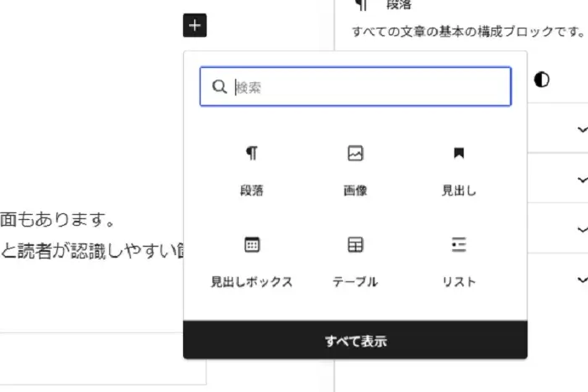Viewport: 588px width, 392px height.
Task: Insert a 見出しボックス block
Action: (x=252, y=263)
